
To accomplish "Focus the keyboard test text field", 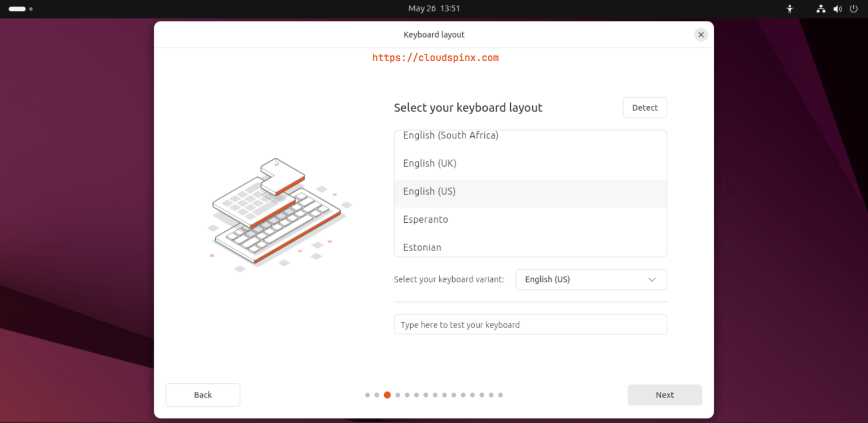I will [x=530, y=325].
